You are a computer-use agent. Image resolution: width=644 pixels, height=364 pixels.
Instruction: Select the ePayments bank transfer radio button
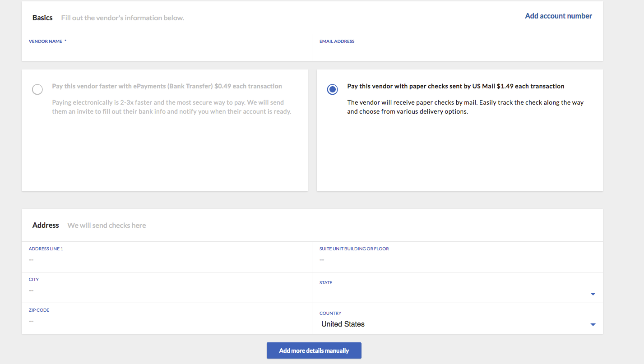37,89
